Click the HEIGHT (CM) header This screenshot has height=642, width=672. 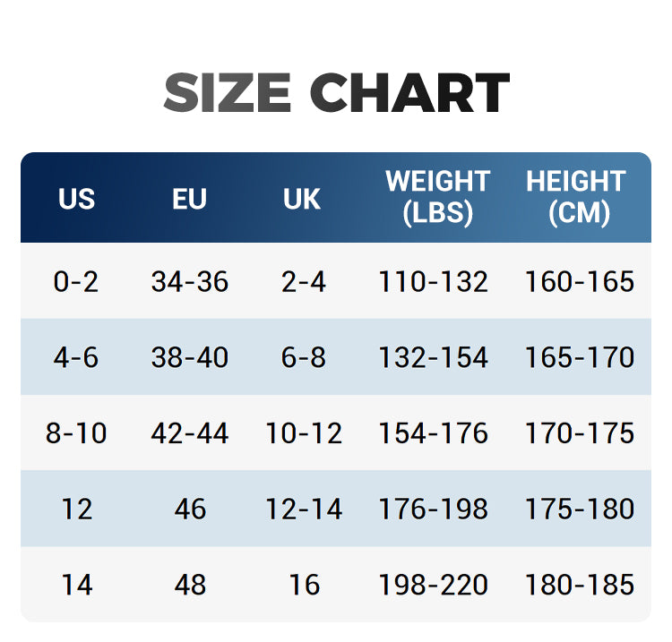tap(576, 197)
